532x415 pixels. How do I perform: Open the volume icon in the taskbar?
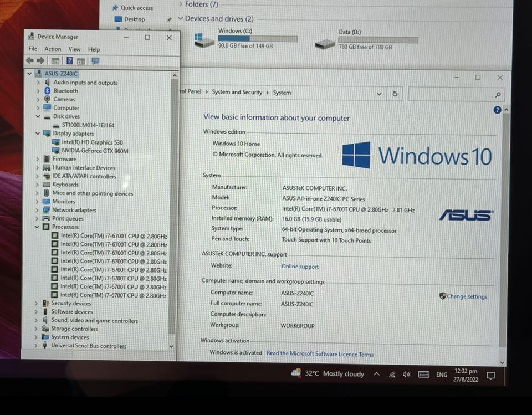click(x=406, y=375)
